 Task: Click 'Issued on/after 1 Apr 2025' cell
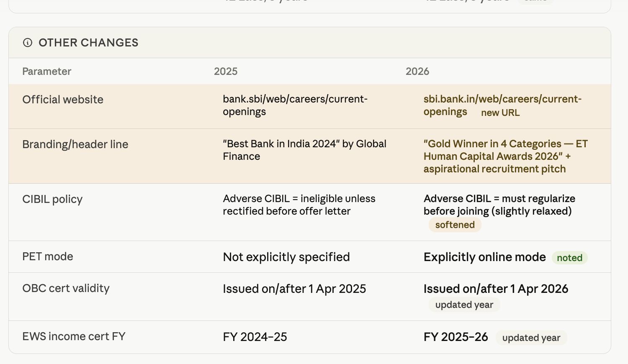pos(294,289)
